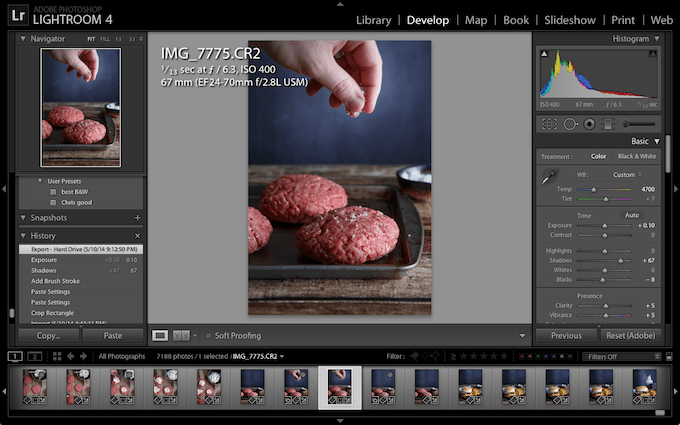Go back with the left arrow

70,356
